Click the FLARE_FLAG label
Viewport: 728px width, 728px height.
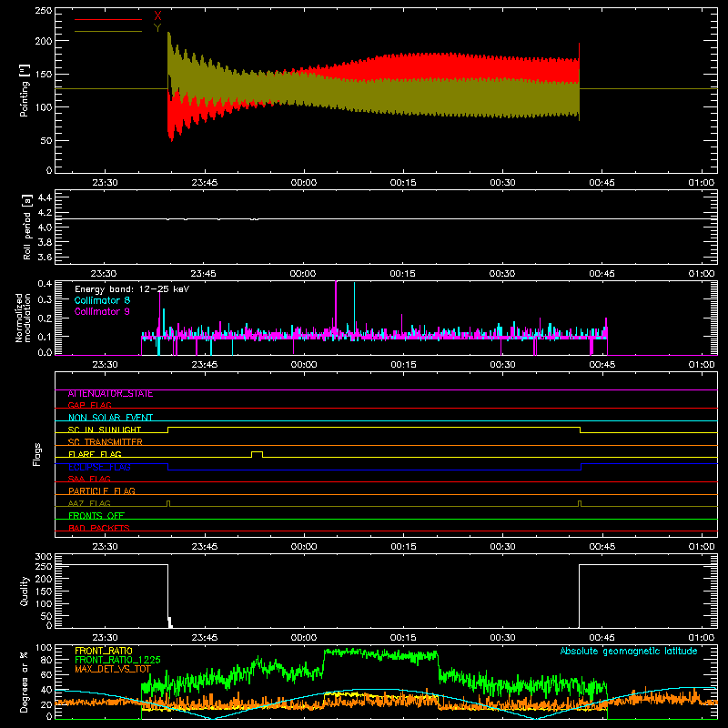95,454
